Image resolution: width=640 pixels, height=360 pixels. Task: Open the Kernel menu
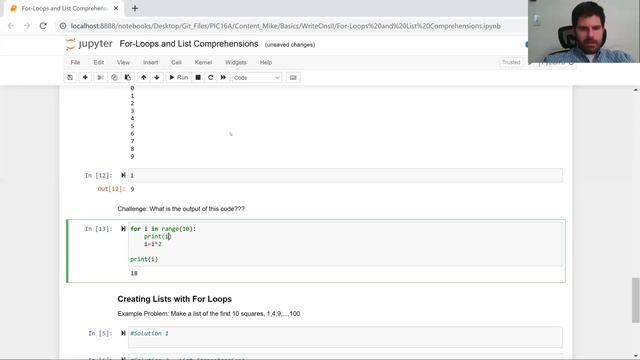(x=203, y=62)
